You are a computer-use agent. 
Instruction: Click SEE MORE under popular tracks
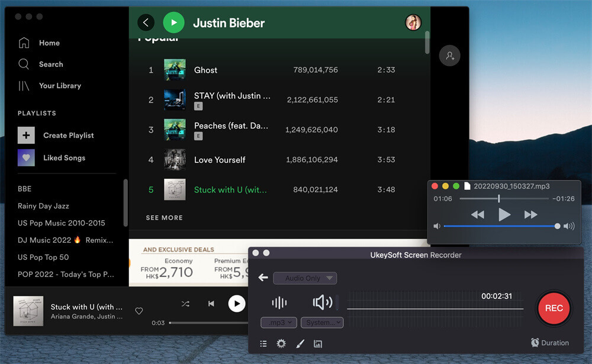(164, 218)
